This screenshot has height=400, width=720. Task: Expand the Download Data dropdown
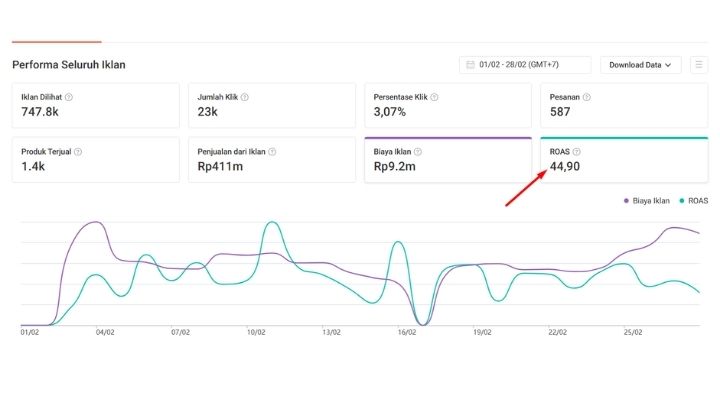point(641,65)
